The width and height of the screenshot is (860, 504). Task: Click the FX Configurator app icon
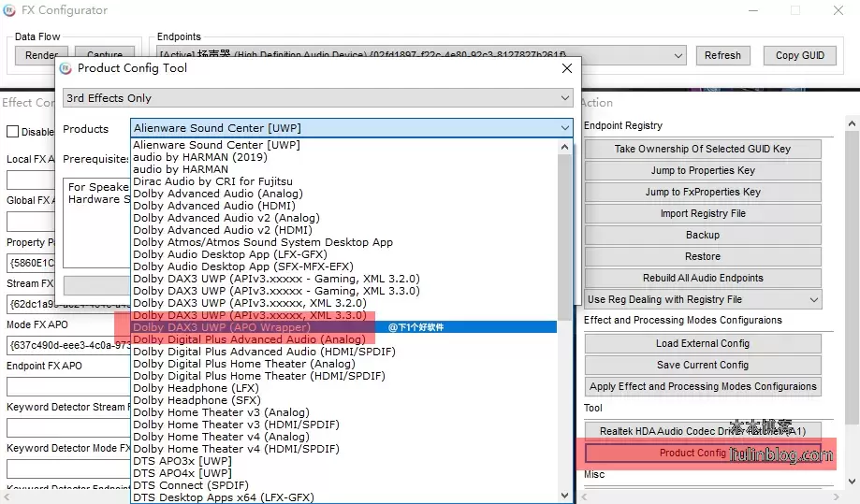[x=9, y=11]
